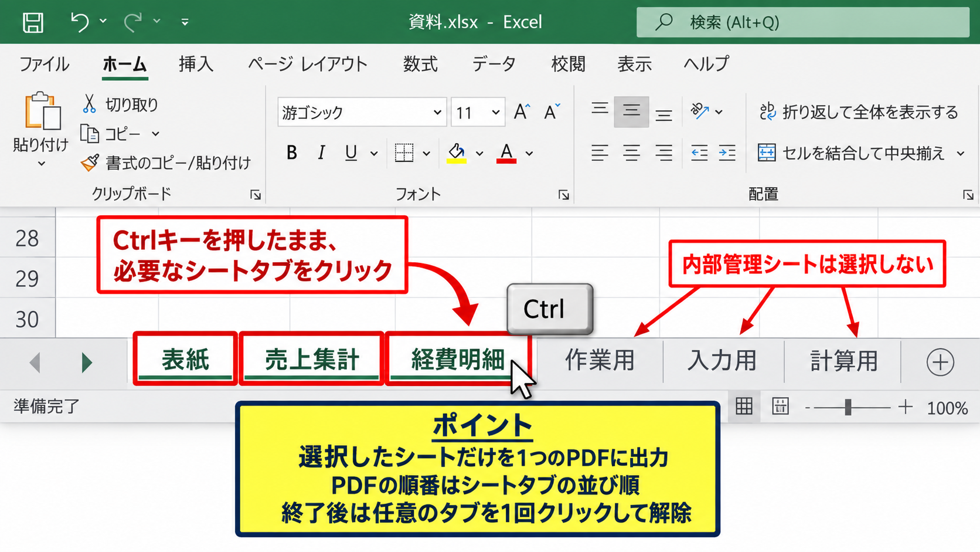Image resolution: width=980 pixels, height=552 pixels.
Task: Toggle Bold formatting
Action: 291,153
